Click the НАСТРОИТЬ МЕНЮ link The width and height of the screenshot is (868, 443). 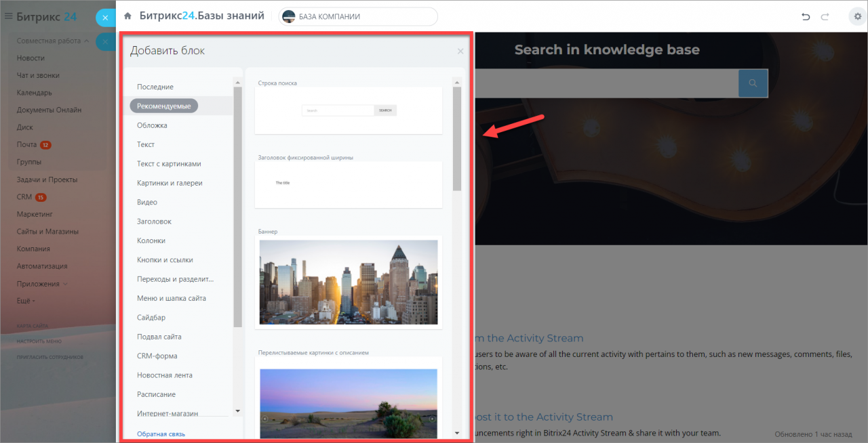pyautogui.click(x=39, y=341)
